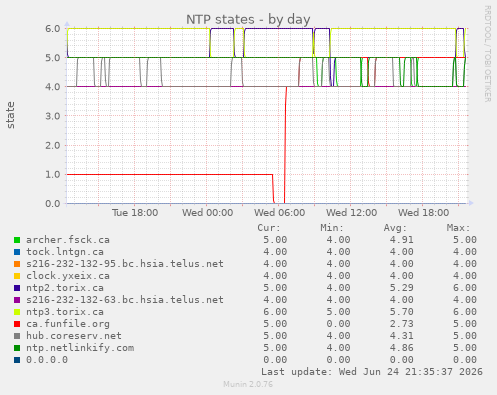
Task: Click the Wed 18:00 time axis label
Action: 423,213
